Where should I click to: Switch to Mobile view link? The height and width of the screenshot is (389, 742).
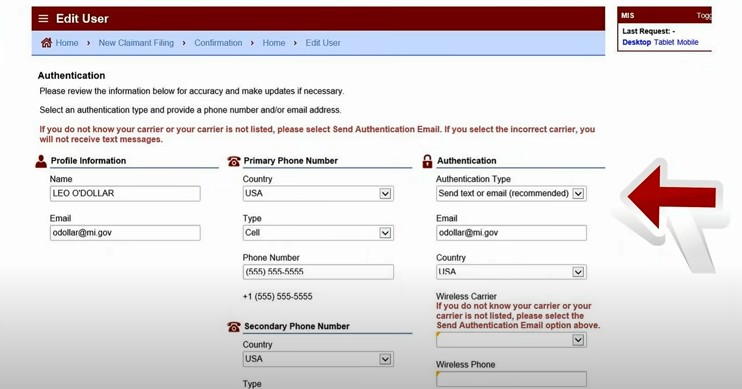(x=688, y=42)
